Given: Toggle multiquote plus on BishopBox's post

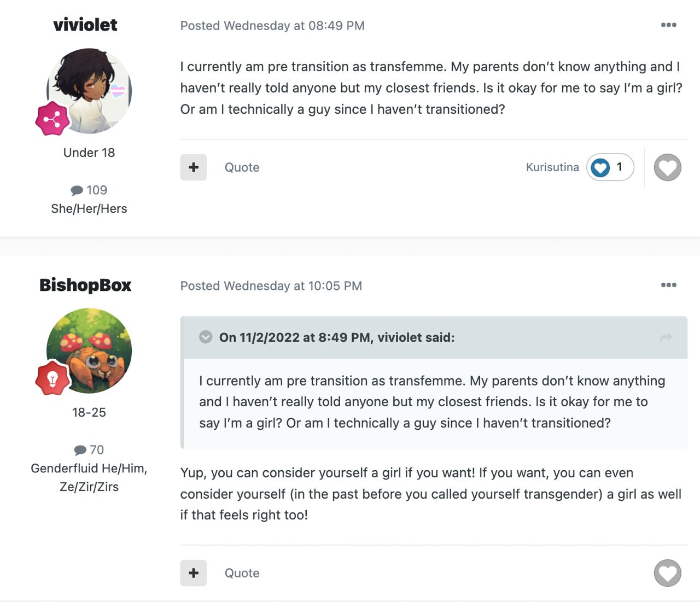Looking at the screenshot, I should click(194, 573).
